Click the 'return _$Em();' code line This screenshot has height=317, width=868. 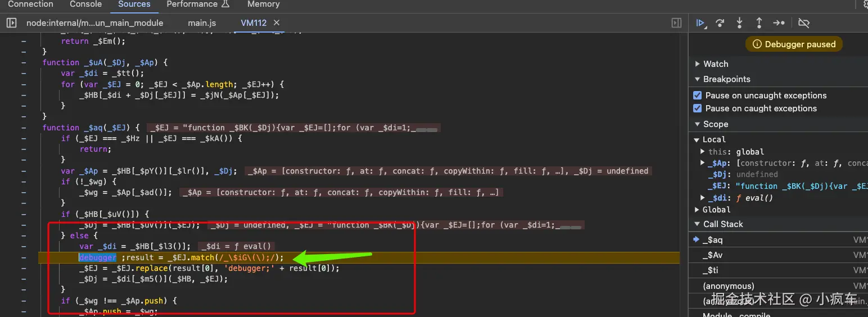[x=93, y=41]
